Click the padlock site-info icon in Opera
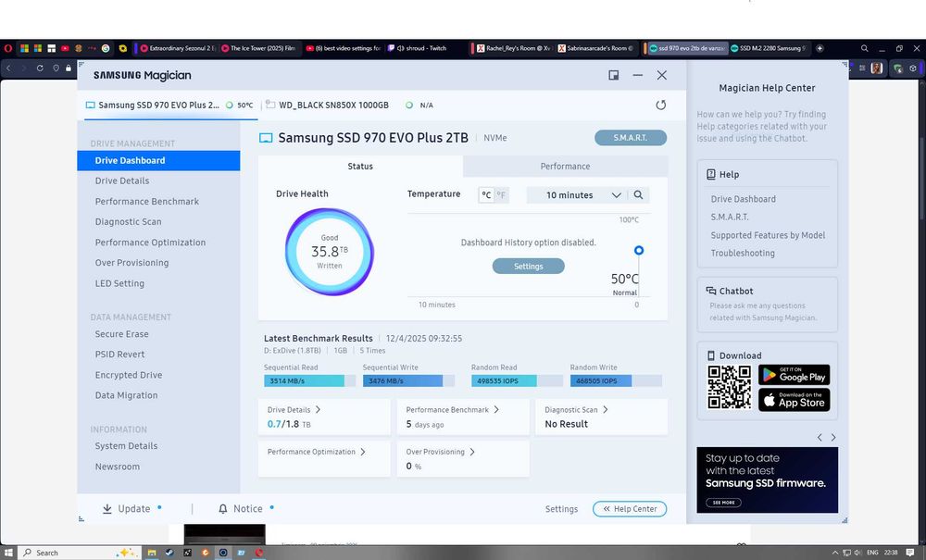Screen dimensions: 926x560 coord(69,68)
